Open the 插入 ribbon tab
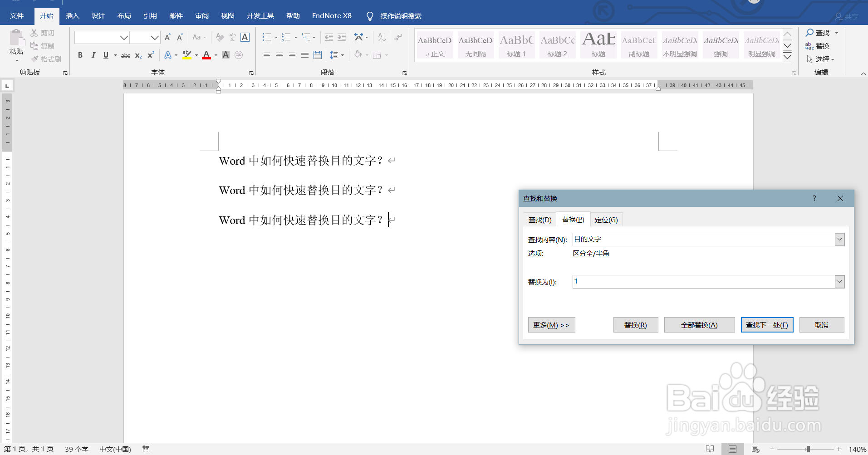868x455 pixels. [x=72, y=15]
